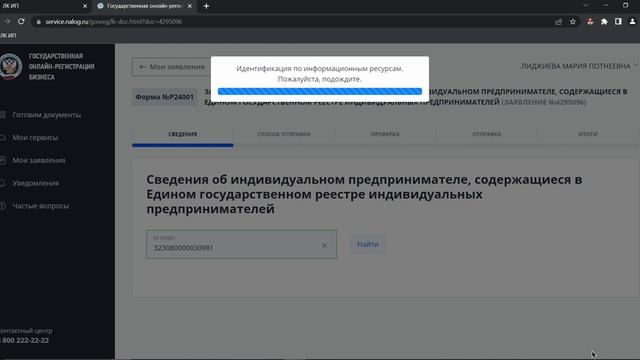This screenshot has height=360, width=640.
Task: Open Уведомления in sidebar
Action: (x=36, y=183)
